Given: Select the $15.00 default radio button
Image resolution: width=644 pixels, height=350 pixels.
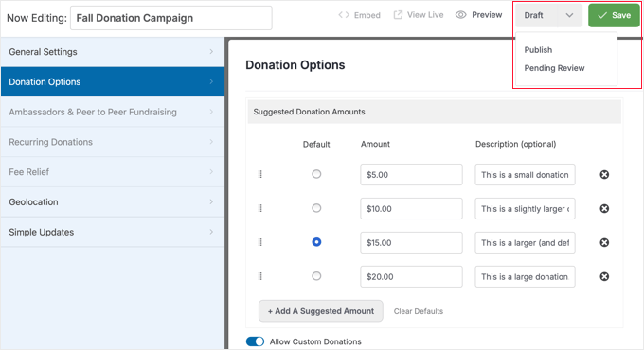Looking at the screenshot, I should [316, 242].
